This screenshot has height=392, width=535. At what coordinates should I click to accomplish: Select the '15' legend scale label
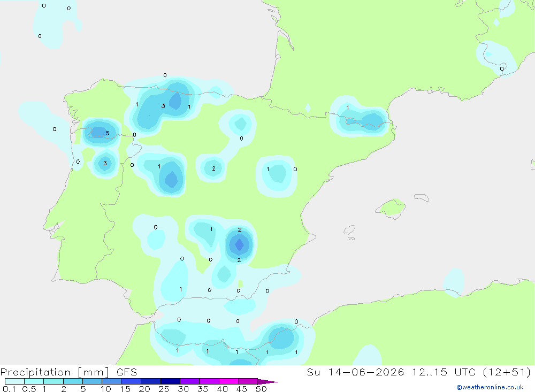click(x=125, y=389)
